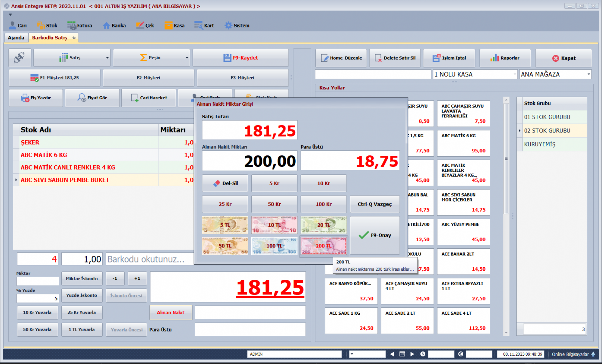Confirm with F9-Onay checkmark button

pyautogui.click(x=375, y=235)
